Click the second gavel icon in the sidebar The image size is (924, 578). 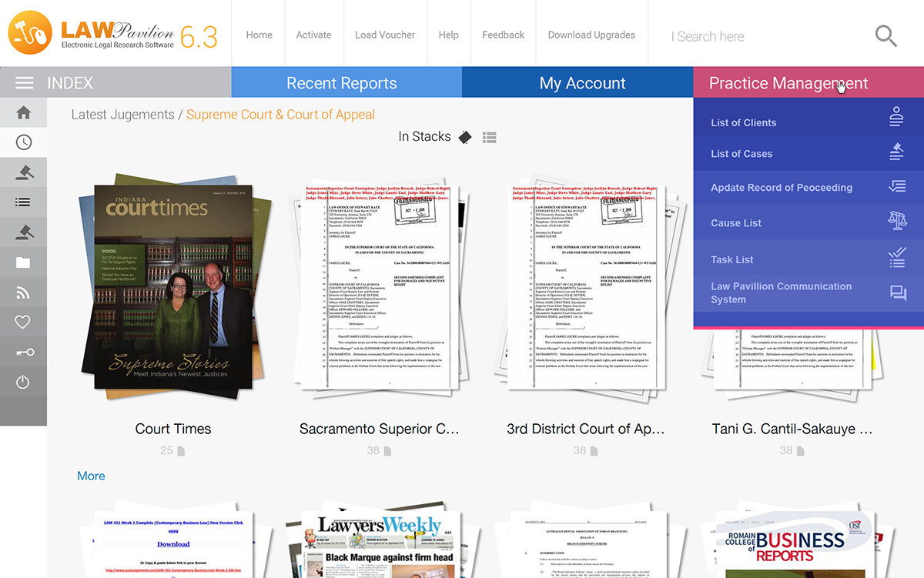point(23,232)
